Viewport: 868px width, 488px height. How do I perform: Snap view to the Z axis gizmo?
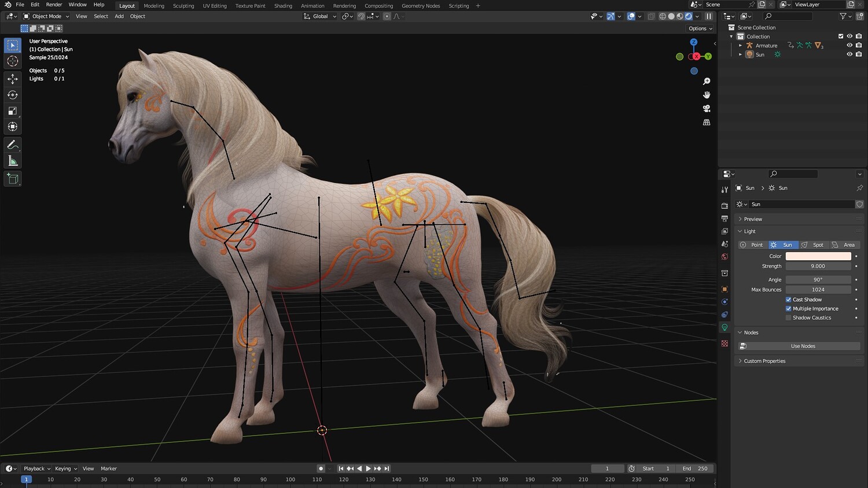pyautogui.click(x=694, y=42)
